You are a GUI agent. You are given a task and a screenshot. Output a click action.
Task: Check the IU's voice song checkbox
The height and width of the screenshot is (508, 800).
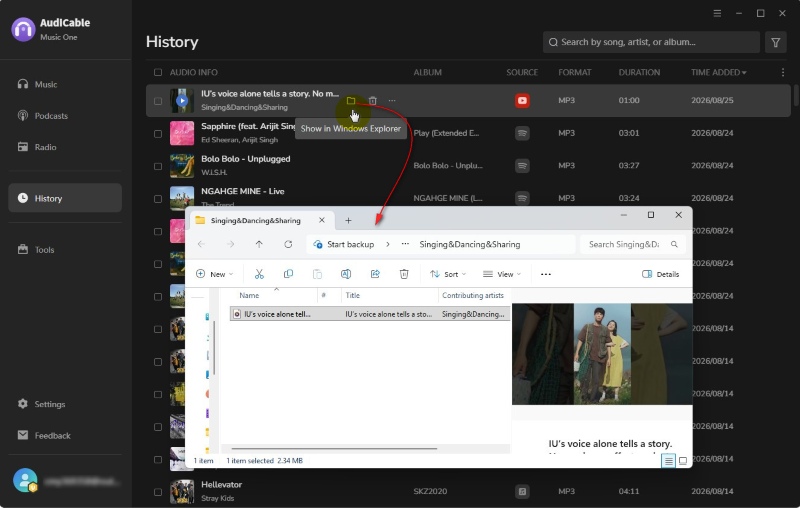158,101
